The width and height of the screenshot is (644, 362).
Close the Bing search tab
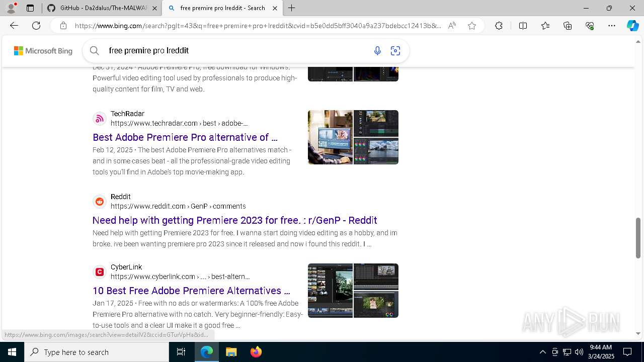[x=275, y=8]
